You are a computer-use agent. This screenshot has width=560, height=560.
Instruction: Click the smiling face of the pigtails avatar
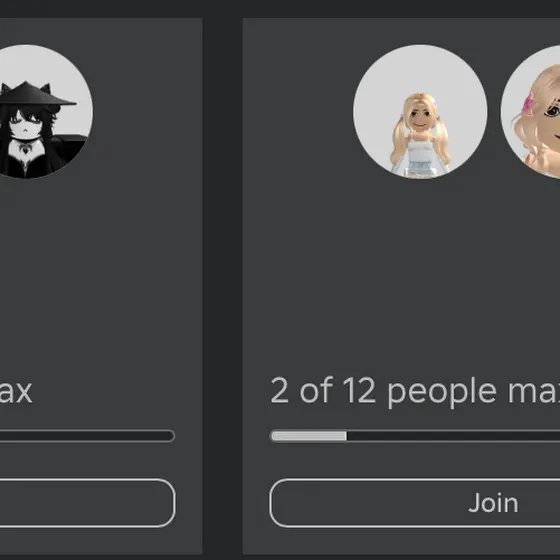(x=419, y=120)
